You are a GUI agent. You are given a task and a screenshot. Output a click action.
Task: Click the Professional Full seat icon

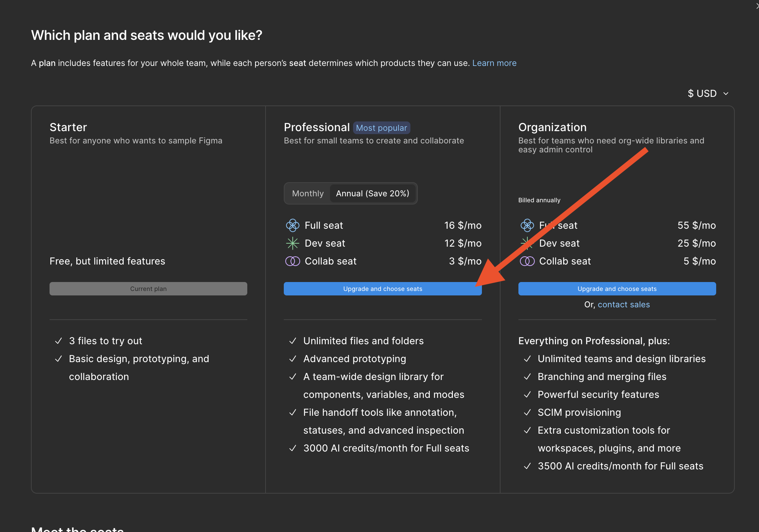292,225
